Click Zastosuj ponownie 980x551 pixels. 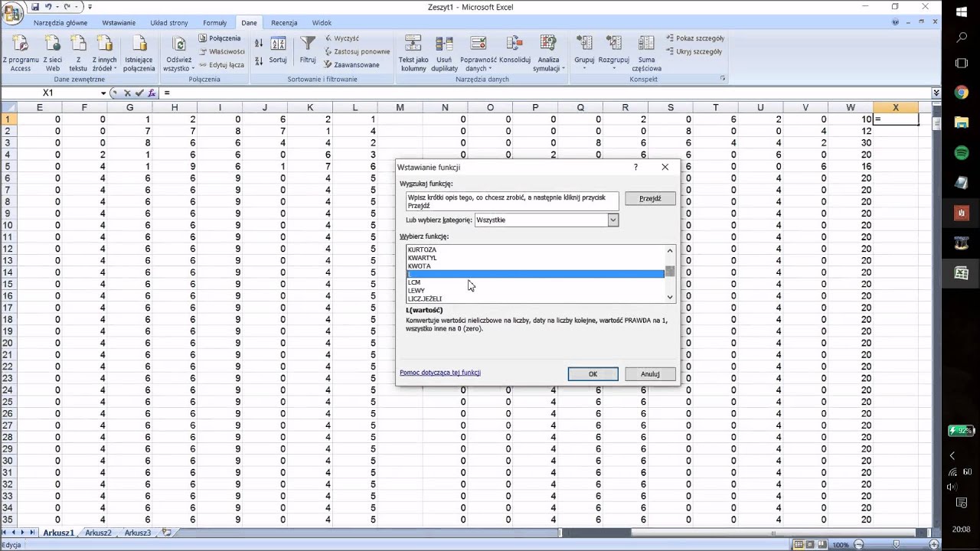[x=357, y=51]
